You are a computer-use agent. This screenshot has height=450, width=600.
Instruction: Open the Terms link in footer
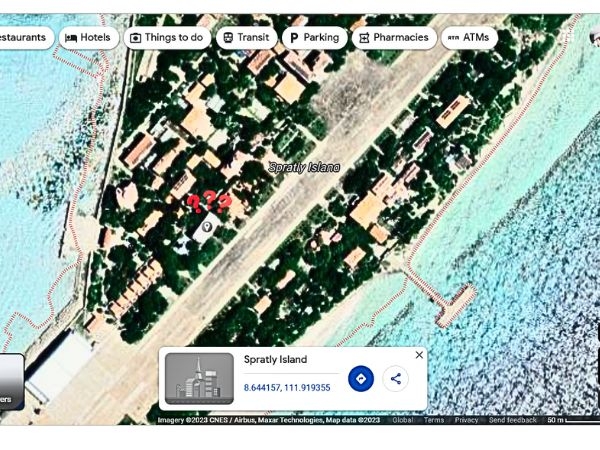point(434,420)
